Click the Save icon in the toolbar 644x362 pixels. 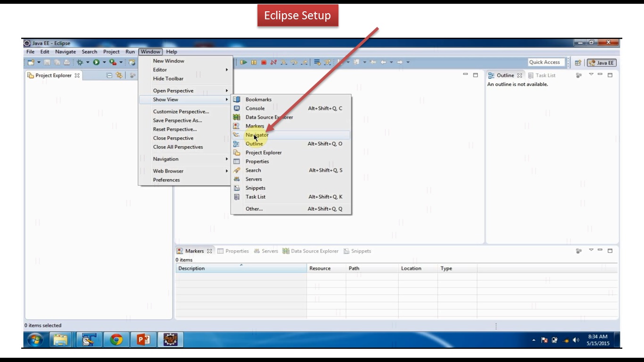47,62
